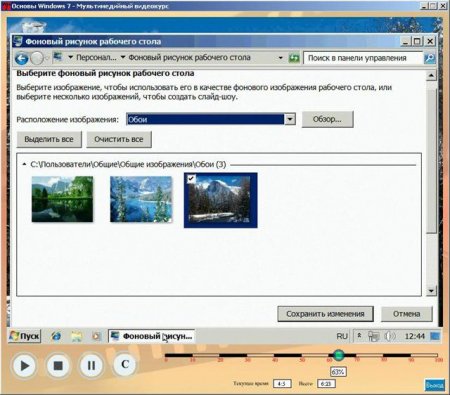The width and height of the screenshot is (450, 395).
Task: Click the C:\Пользователи\Общие folder path text
Action: [128, 164]
